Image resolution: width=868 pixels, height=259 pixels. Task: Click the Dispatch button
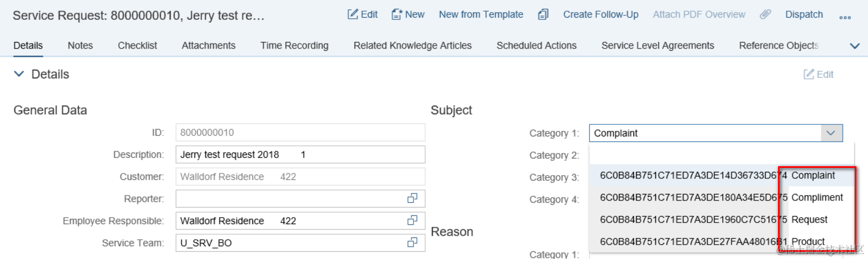click(x=804, y=14)
